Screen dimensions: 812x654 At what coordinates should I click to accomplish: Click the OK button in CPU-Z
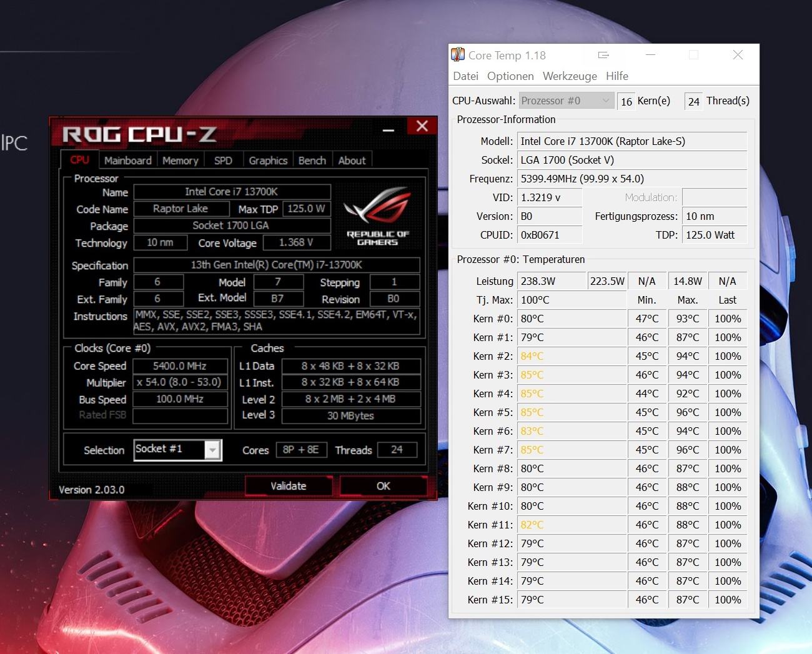384,486
